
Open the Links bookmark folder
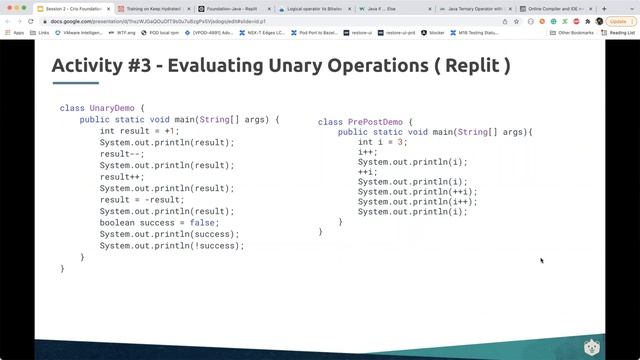[40, 33]
